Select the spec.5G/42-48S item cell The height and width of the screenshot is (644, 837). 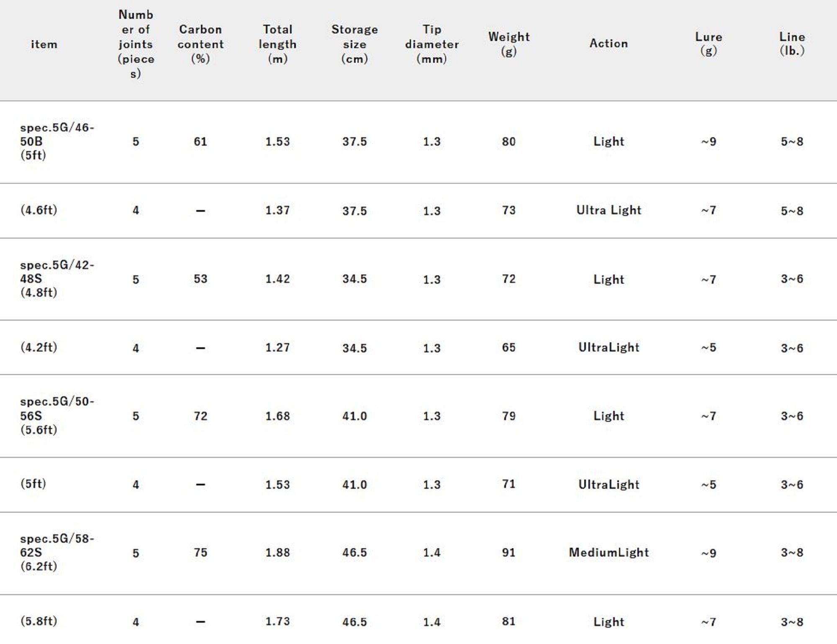(x=57, y=279)
